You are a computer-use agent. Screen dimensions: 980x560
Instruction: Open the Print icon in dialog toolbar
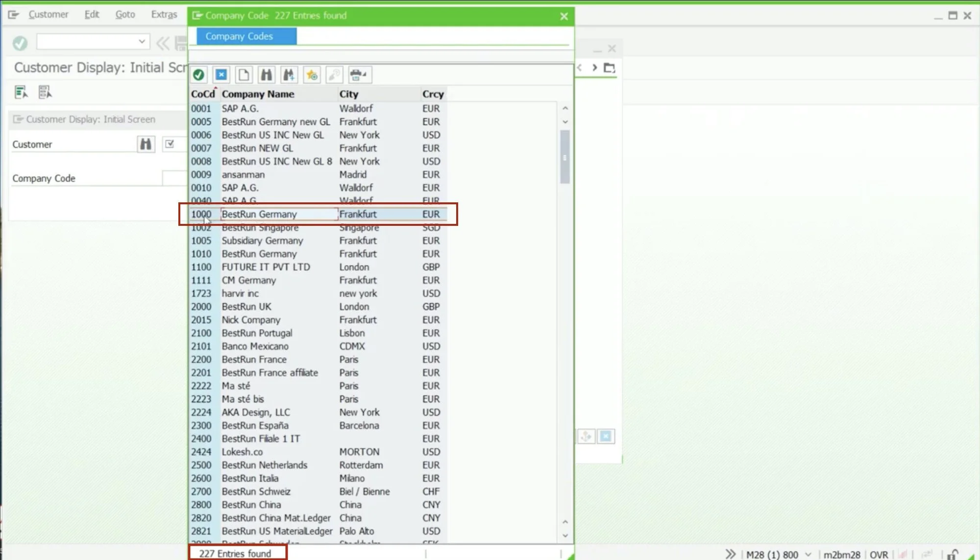click(360, 75)
